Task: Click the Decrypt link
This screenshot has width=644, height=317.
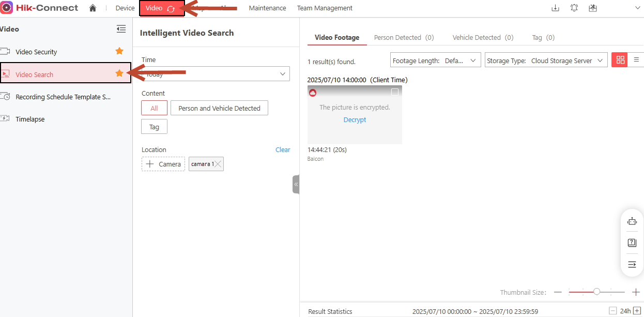Action: click(x=355, y=119)
